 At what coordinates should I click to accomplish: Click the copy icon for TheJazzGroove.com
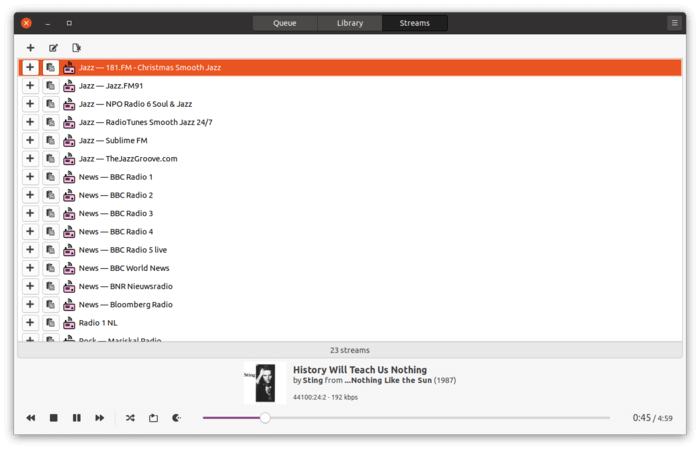click(50, 159)
